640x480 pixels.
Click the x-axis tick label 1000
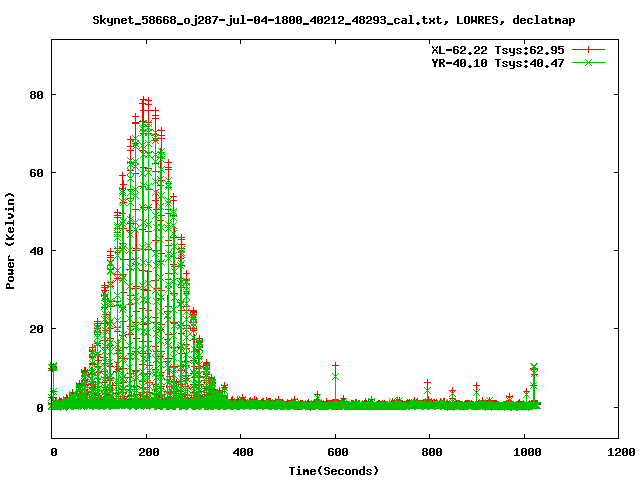527,452
